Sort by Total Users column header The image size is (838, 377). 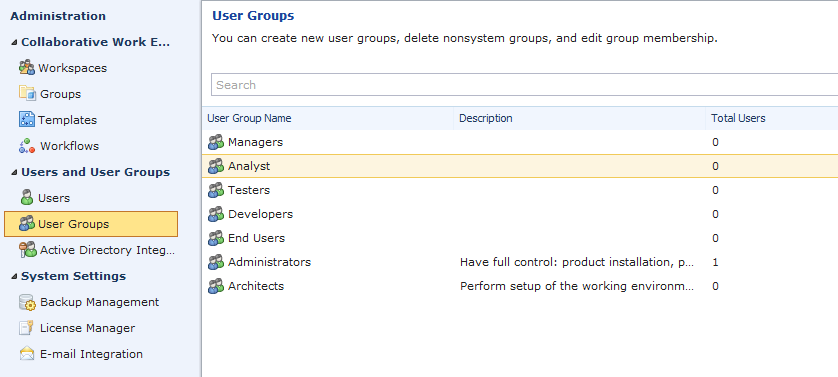click(738, 118)
